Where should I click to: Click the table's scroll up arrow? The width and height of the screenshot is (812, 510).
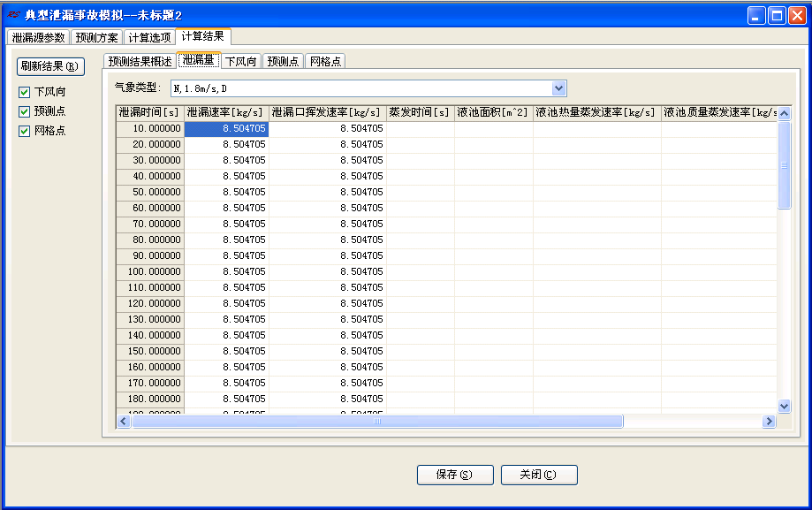pyautogui.click(x=784, y=113)
